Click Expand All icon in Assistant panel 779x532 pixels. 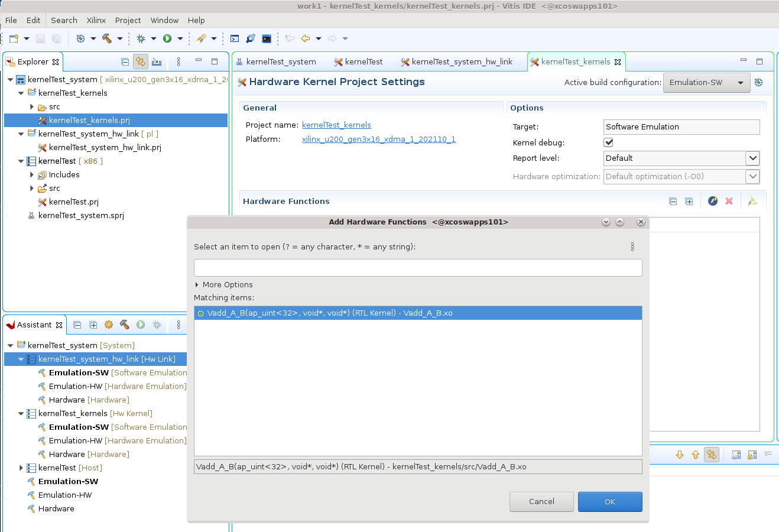93,325
